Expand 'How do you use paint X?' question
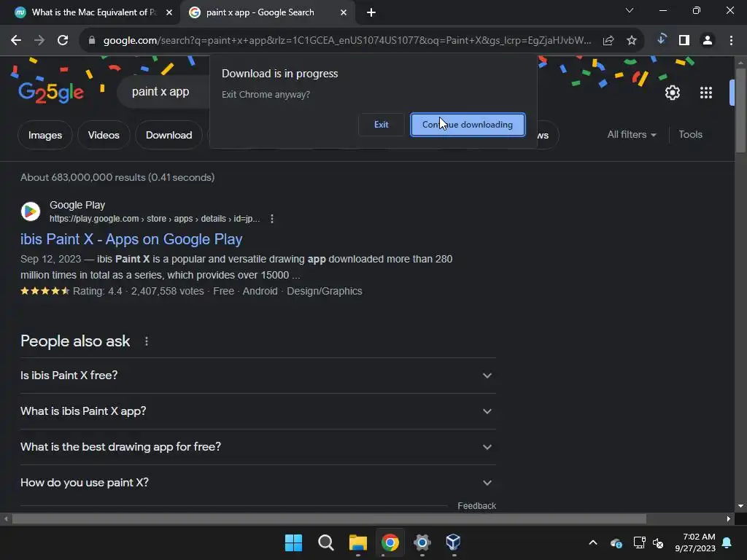The height and width of the screenshot is (560, 747). (258, 483)
